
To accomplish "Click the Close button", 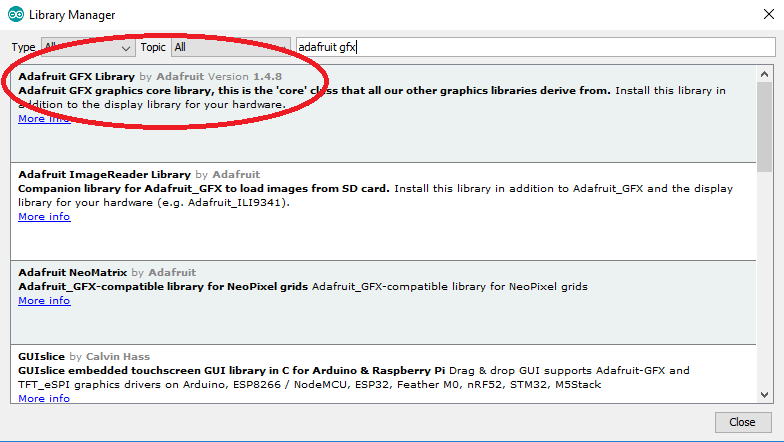I will (742, 422).
